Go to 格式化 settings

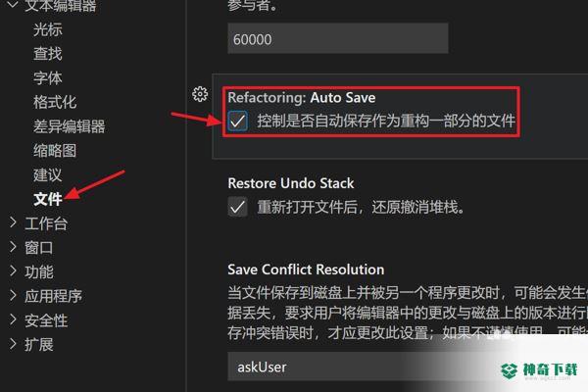pyautogui.click(x=55, y=102)
